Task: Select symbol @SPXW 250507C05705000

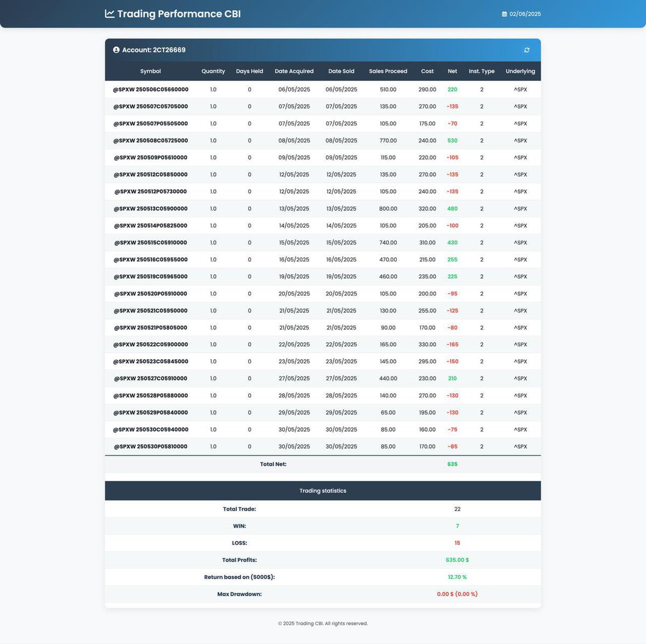Action: (151, 107)
